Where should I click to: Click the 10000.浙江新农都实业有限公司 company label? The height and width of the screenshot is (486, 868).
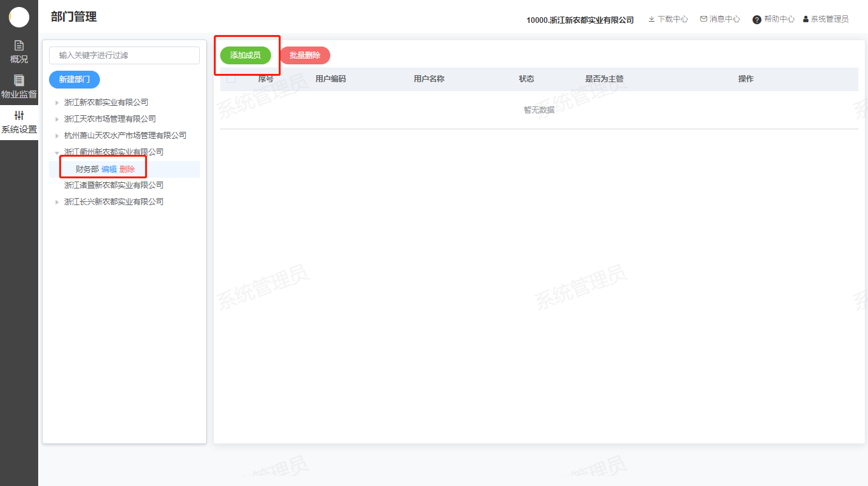580,20
